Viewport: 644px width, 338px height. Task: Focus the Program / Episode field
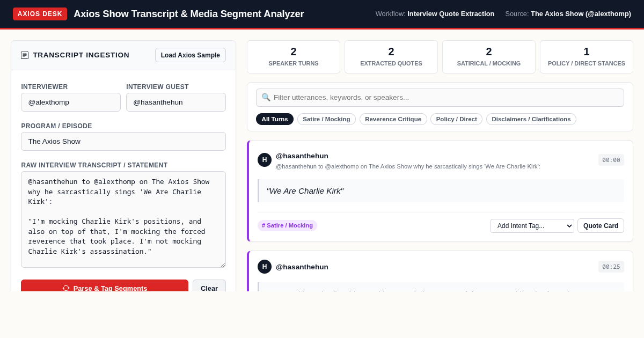pos(123,142)
